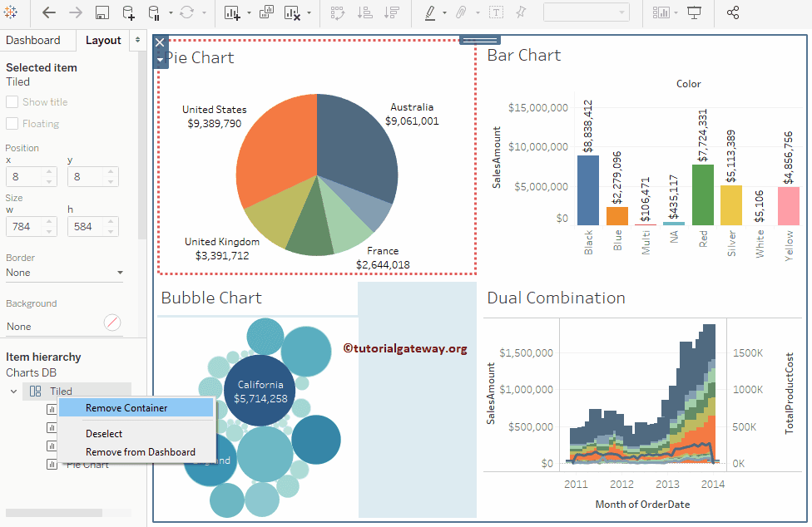
Task: Click the New Worksheet toolbar icon
Action: tap(233, 12)
